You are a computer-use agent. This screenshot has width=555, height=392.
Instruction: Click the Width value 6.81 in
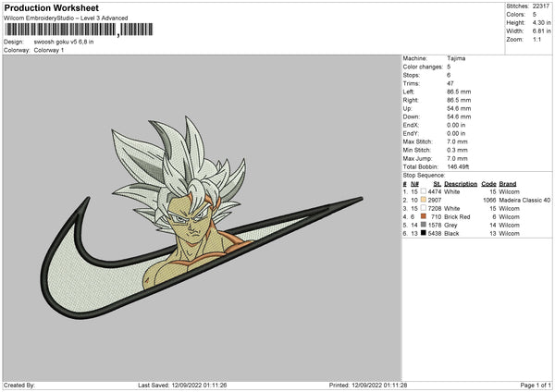(x=541, y=31)
